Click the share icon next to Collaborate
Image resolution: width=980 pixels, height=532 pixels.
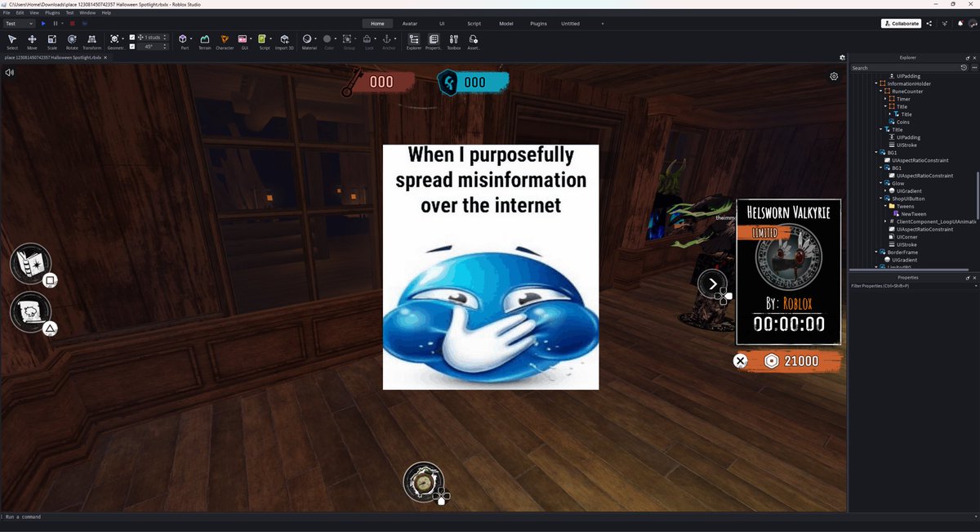pyautogui.click(x=929, y=24)
